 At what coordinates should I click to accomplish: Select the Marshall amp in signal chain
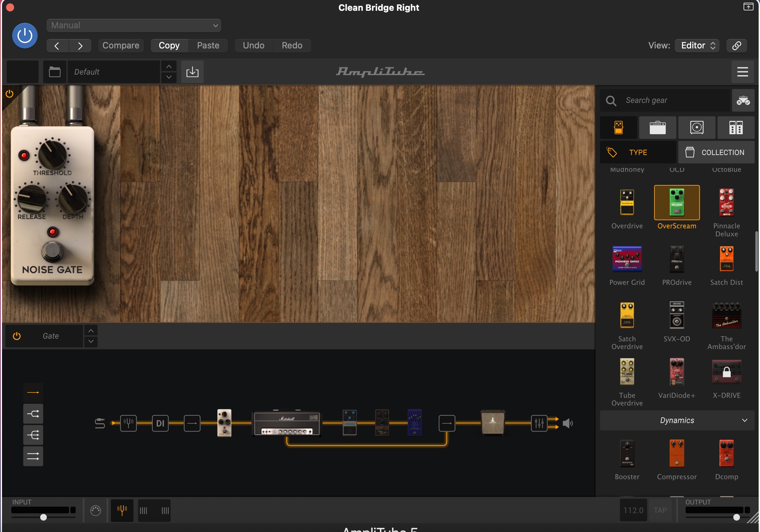point(287,423)
